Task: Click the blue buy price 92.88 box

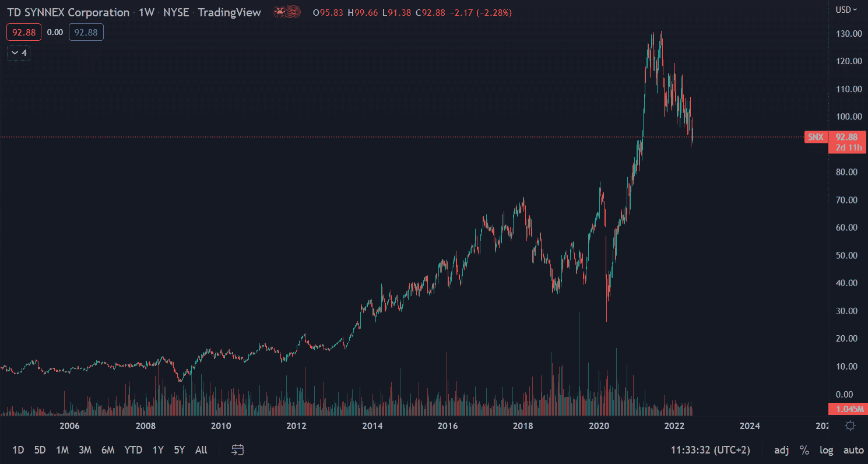Action: pos(86,32)
